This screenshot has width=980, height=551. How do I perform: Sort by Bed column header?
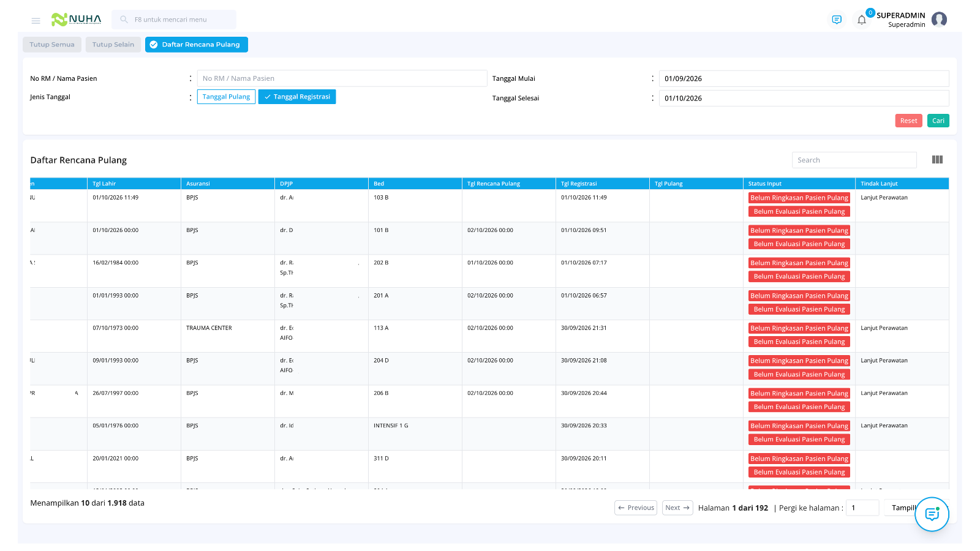coord(415,184)
